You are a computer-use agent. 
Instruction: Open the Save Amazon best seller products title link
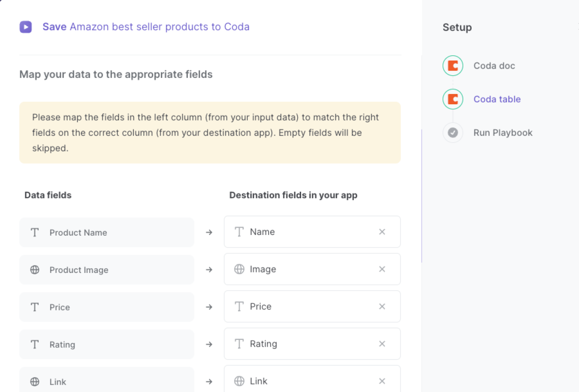tap(146, 27)
